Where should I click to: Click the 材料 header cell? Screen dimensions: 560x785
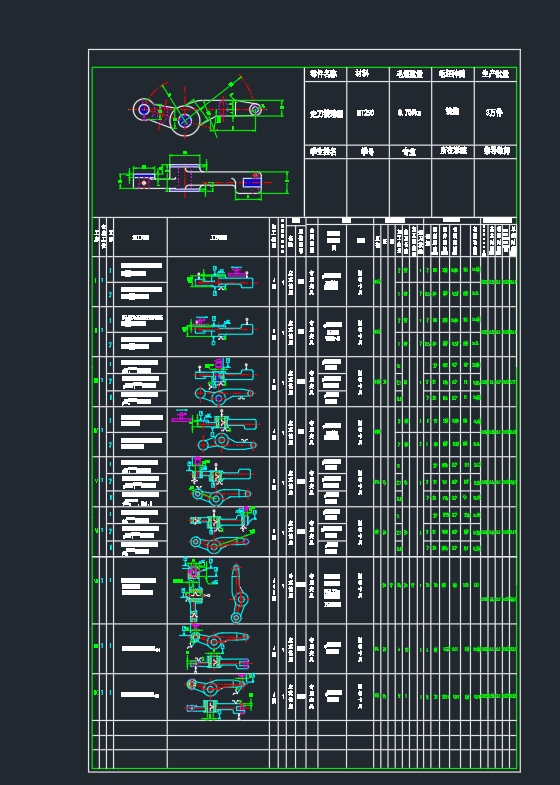(367, 74)
